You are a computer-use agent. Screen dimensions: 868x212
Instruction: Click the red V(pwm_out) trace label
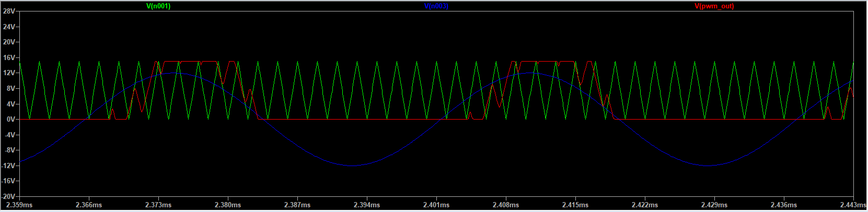point(714,6)
